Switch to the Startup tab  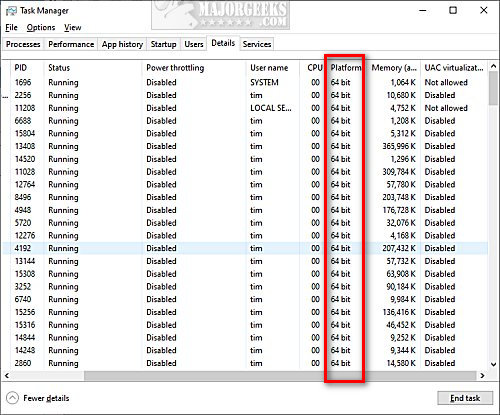pyautogui.click(x=163, y=44)
